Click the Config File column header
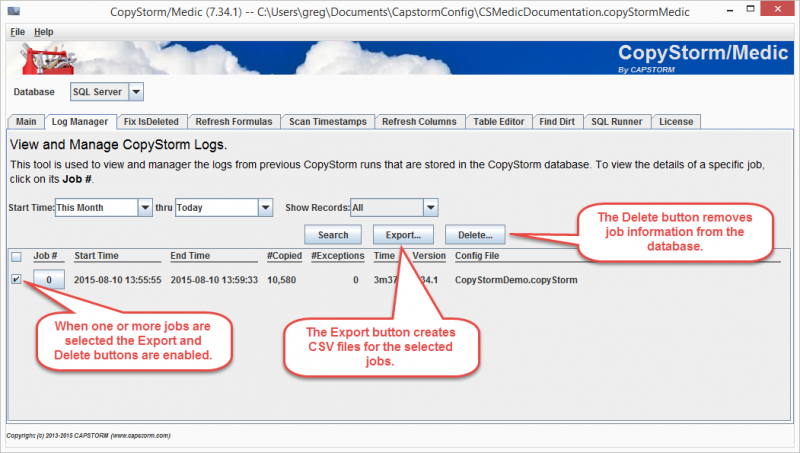The image size is (800, 453). (x=477, y=256)
